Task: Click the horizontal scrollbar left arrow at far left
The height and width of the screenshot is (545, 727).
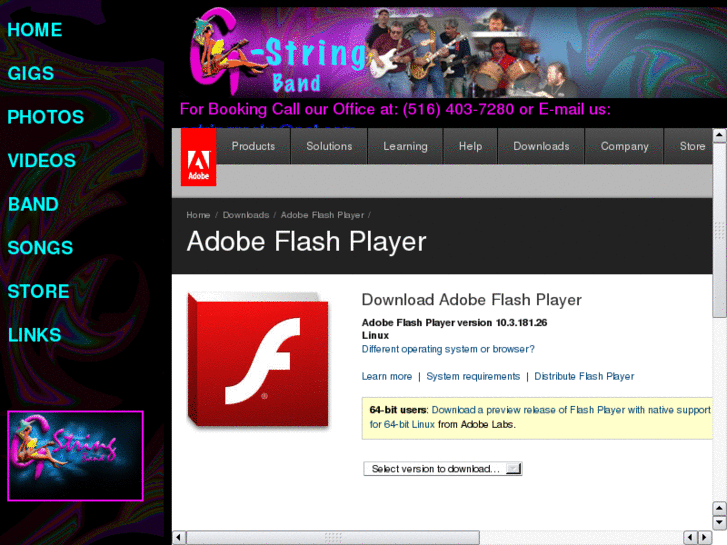Action: [179, 537]
